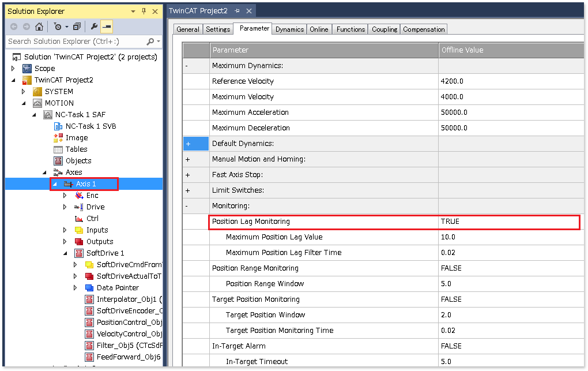The width and height of the screenshot is (588, 371).
Task: Click the Home icon in Solution Explorer toolbar
Action: pyautogui.click(x=39, y=27)
